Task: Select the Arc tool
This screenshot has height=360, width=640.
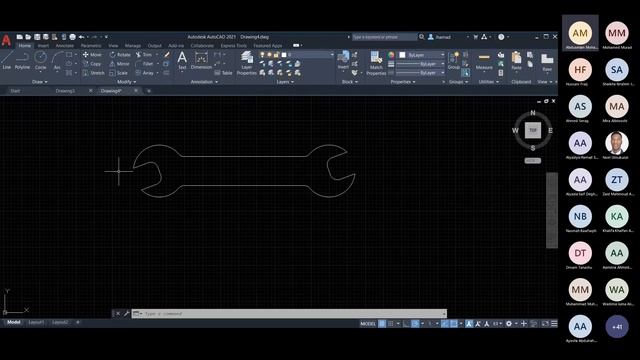Action: [x=57, y=60]
